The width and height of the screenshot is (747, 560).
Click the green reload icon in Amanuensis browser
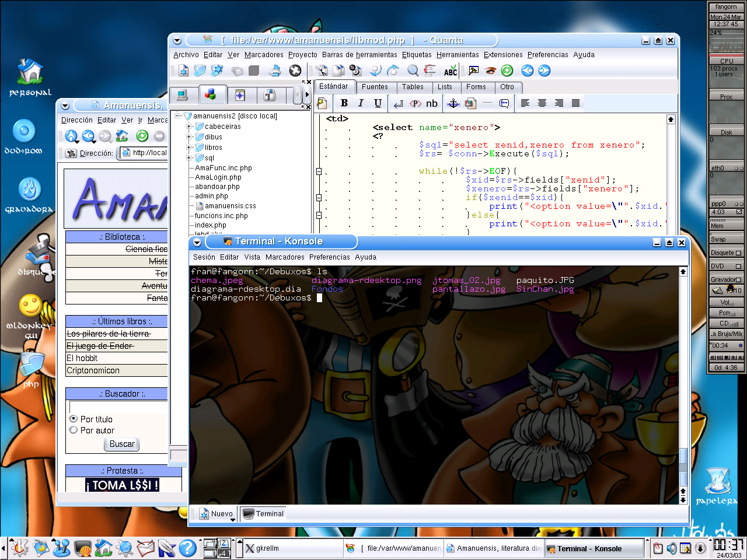[x=142, y=136]
